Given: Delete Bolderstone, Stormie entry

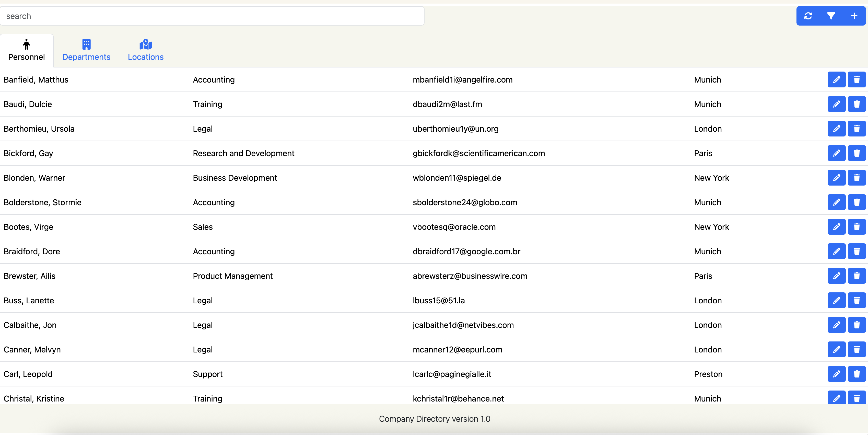Looking at the screenshot, I should [x=857, y=202].
